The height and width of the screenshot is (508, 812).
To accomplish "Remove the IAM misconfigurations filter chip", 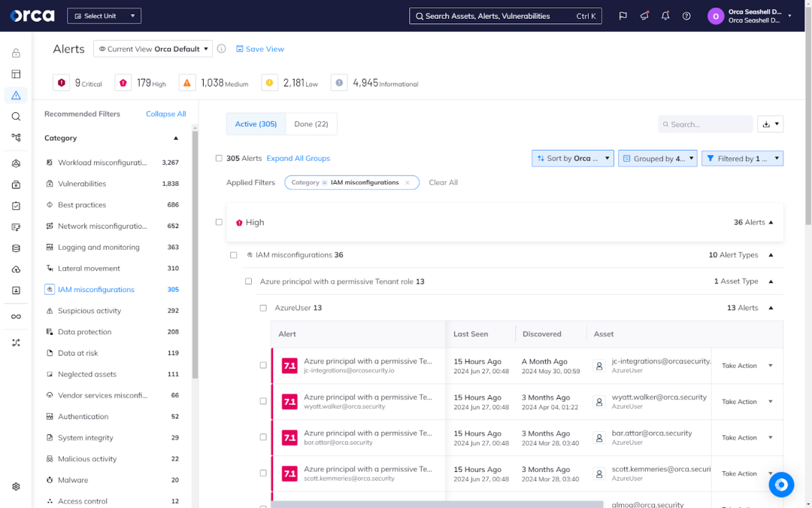I will click(408, 182).
